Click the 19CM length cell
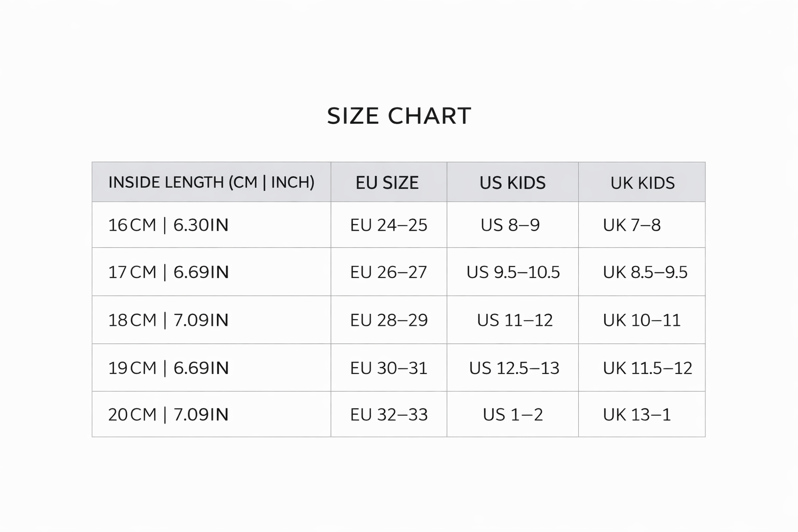The width and height of the screenshot is (798, 532). pyautogui.click(x=168, y=368)
